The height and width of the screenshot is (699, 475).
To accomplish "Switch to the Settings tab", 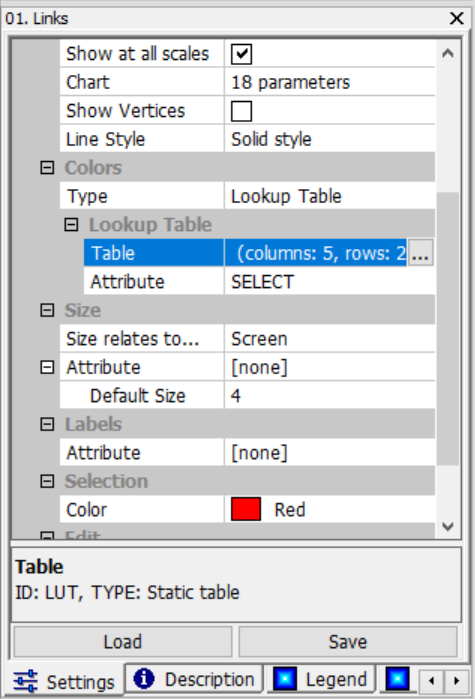I will point(64,681).
